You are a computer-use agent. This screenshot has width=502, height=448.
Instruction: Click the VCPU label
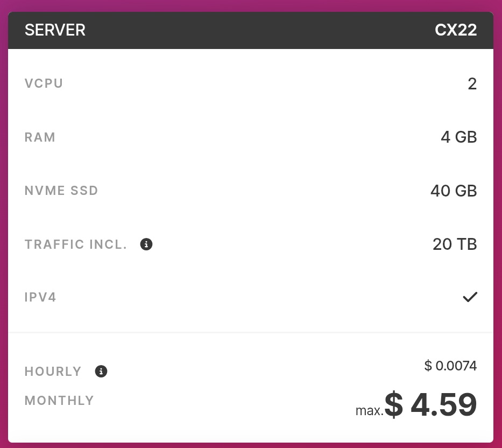coord(44,83)
